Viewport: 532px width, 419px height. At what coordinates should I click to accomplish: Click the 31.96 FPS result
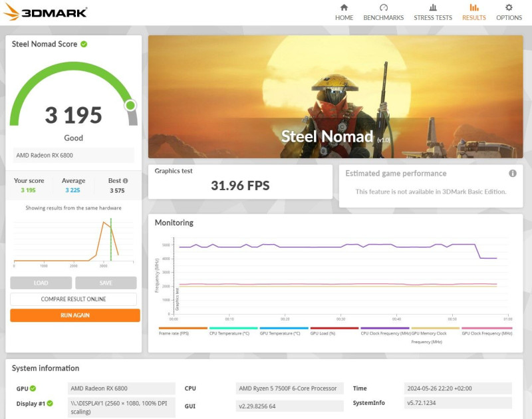(x=240, y=186)
